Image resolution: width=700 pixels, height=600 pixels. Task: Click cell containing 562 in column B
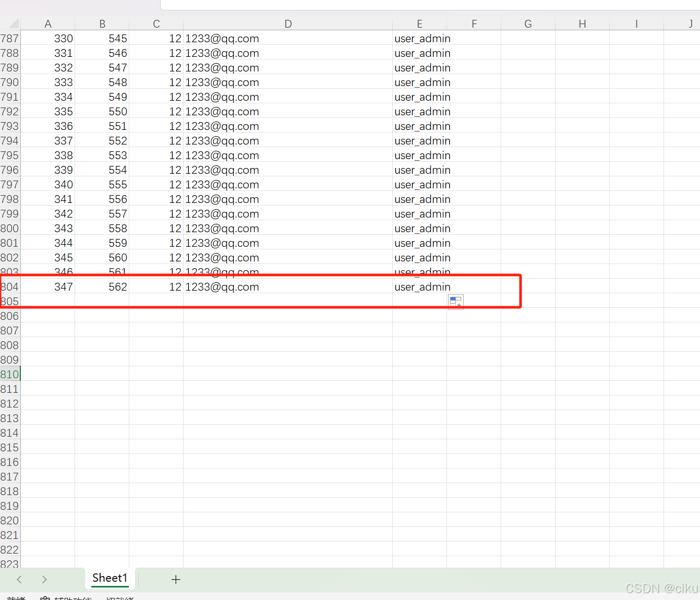[x=102, y=287]
